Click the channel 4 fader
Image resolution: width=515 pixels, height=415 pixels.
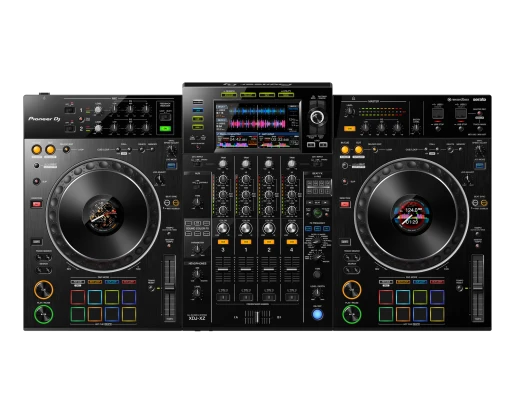coord(292,269)
